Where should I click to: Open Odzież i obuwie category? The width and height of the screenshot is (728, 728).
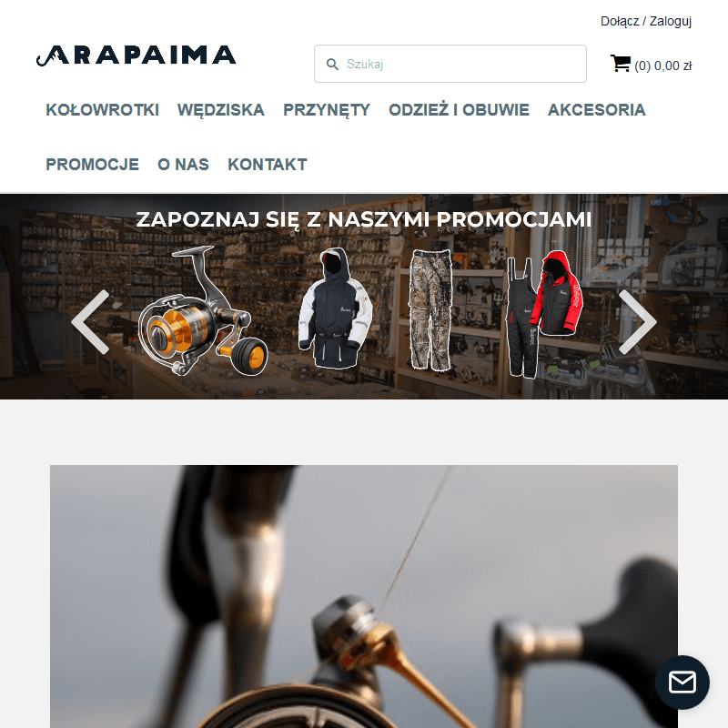[459, 110]
